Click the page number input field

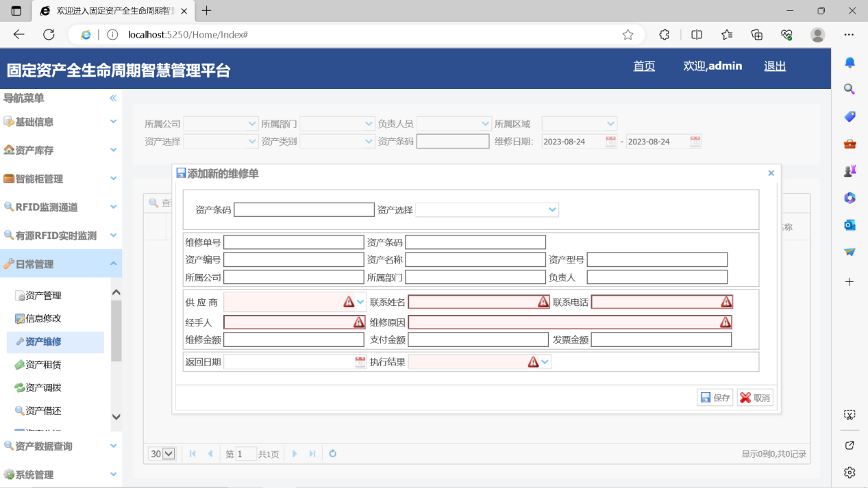click(246, 454)
